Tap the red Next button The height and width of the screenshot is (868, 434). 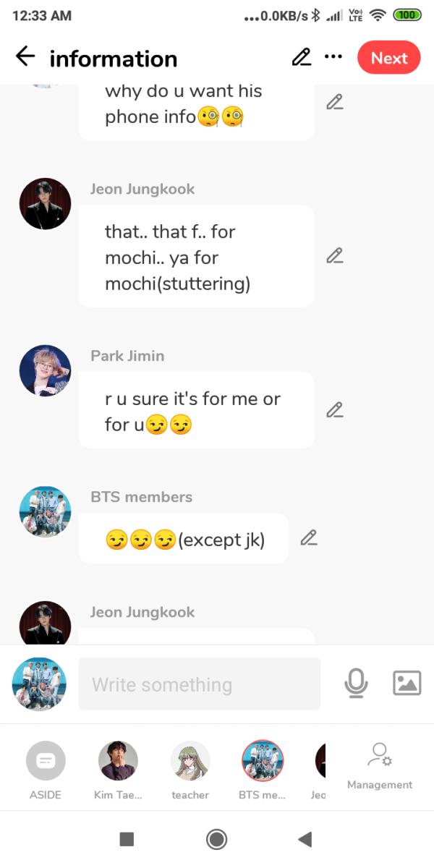(x=389, y=58)
